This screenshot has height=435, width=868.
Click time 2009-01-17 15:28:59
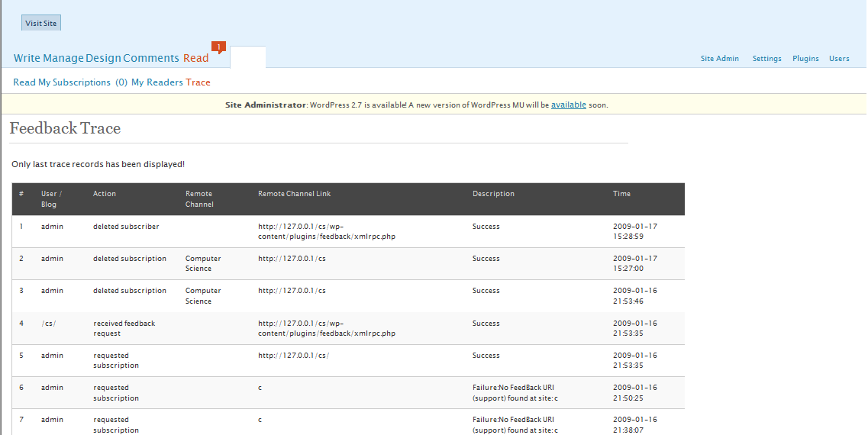pyautogui.click(x=635, y=231)
